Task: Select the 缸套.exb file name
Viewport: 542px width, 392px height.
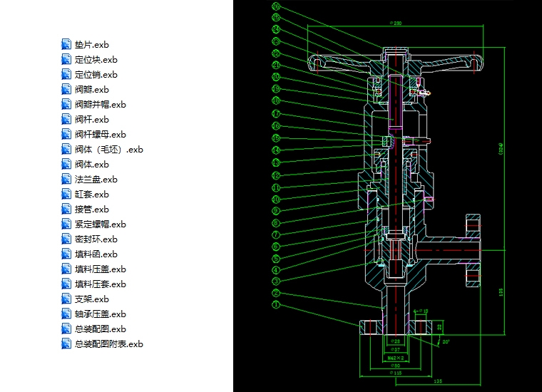Action: pos(91,195)
